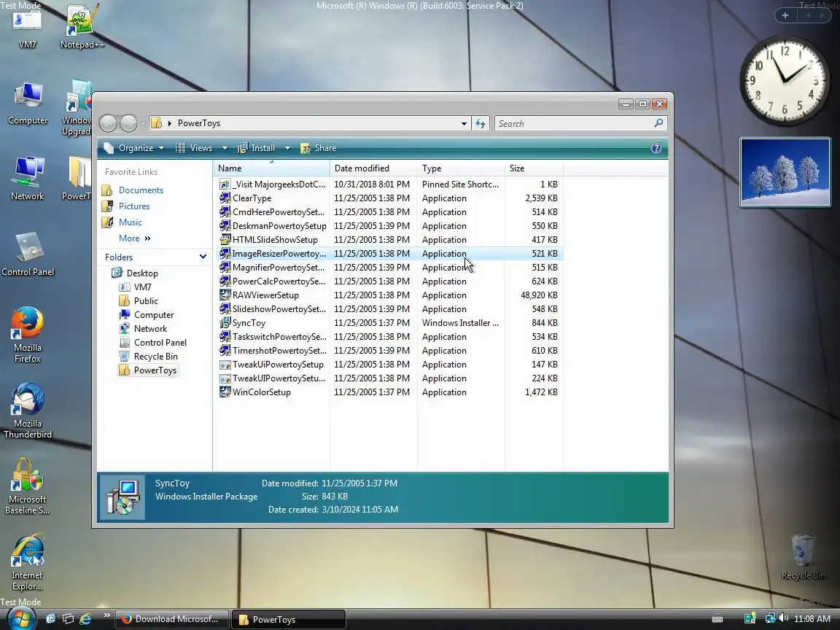Click the network status tray icon
Viewport: 840px width, 630px height.
pyautogui.click(x=770, y=618)
